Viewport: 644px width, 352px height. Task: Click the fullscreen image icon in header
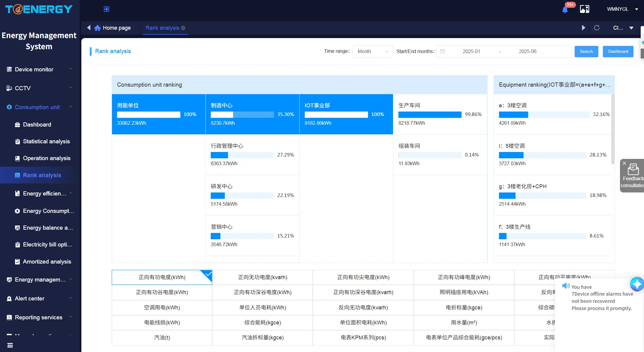[x=585, y=9]
